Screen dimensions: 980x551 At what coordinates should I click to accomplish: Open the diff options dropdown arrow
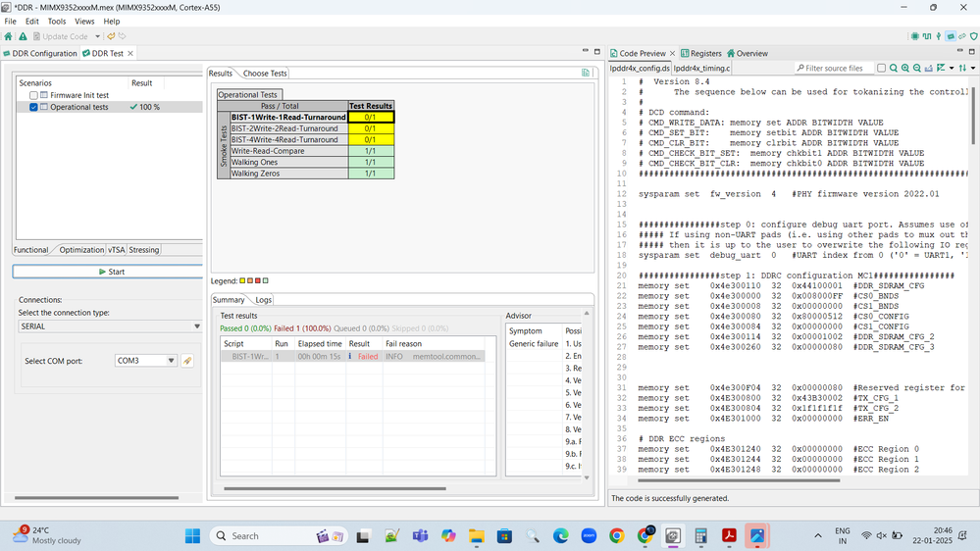click(x=952, y=68)
